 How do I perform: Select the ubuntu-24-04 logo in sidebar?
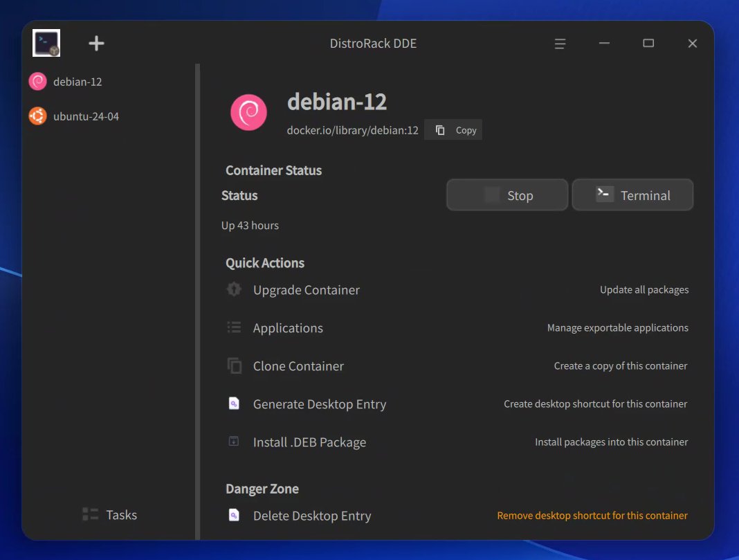(x=37, y=116)
